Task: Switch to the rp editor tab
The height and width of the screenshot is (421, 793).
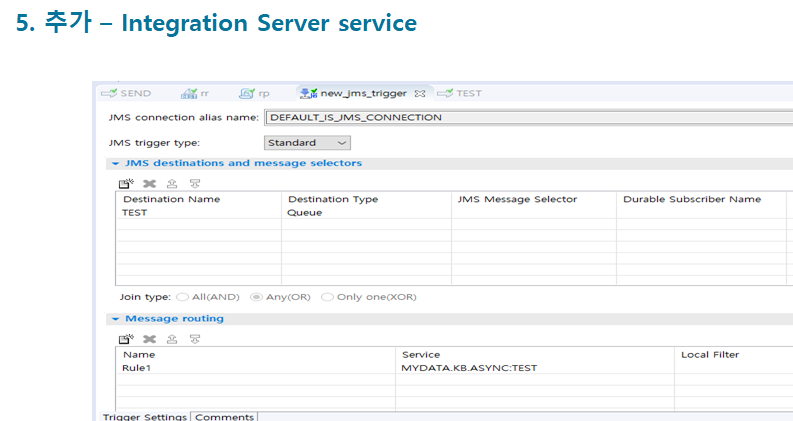Action: tap(255, 93)
